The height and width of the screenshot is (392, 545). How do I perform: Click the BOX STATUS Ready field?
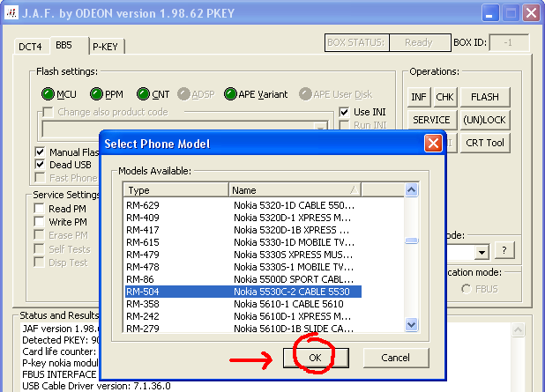(x=420, y=42)
